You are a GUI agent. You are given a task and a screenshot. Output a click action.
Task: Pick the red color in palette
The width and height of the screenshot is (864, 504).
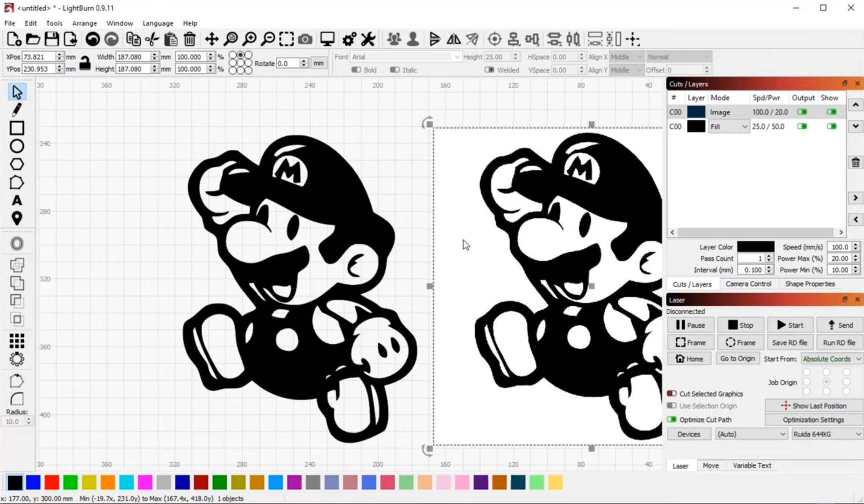52,482
